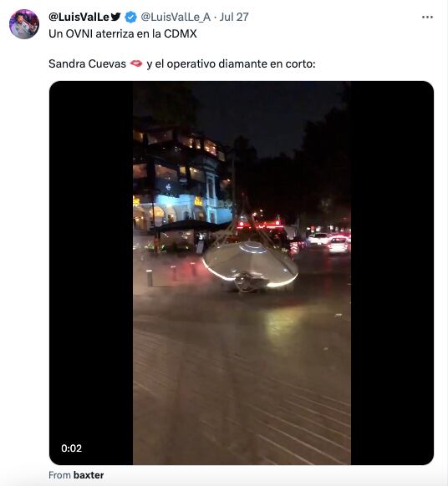Open the author's profile avatar
The width and height of the screenshot is (448, 486).
[x=24, y=24]
